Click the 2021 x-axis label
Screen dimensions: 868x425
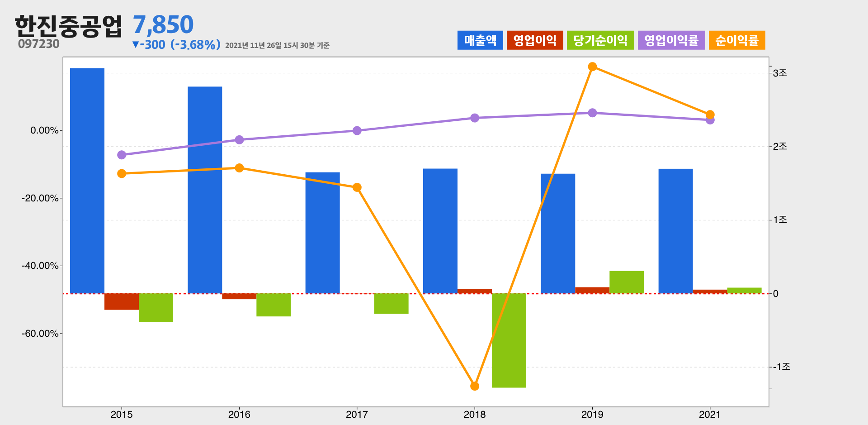710,414
